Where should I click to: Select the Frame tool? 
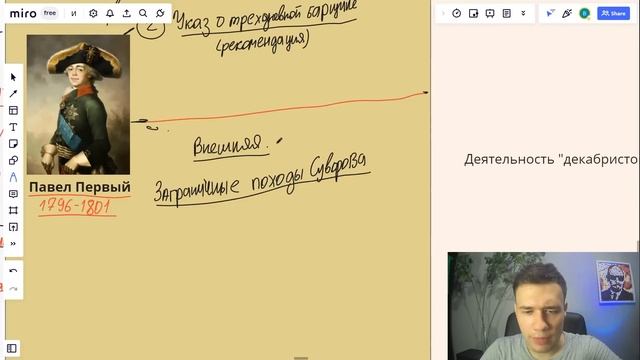tap(13, 210)
